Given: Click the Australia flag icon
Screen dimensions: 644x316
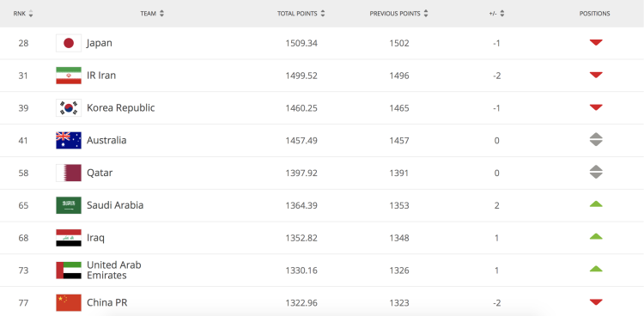Looking at the screenshot, I should tap(69, 141).
